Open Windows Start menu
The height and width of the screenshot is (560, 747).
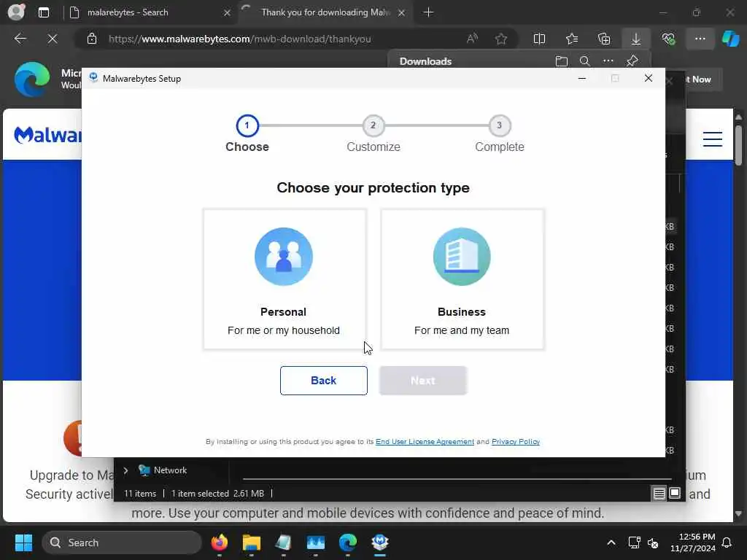point(23,542)
